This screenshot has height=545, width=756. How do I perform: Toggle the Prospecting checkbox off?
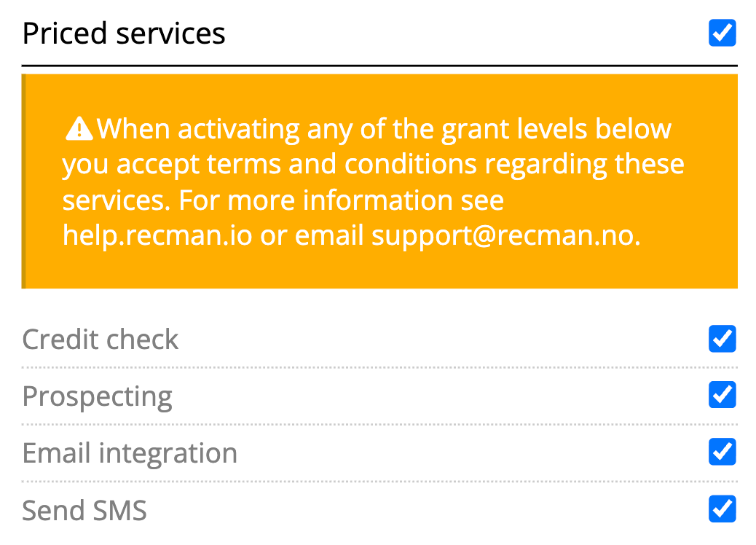(722, 395)
